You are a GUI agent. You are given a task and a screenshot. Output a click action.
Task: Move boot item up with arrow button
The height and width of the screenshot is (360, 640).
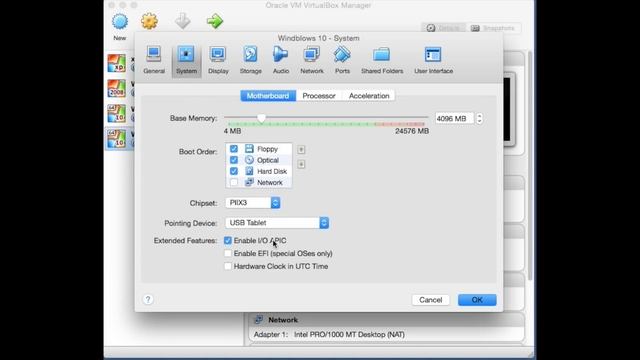pyautogui.click(x=301, y=150)
